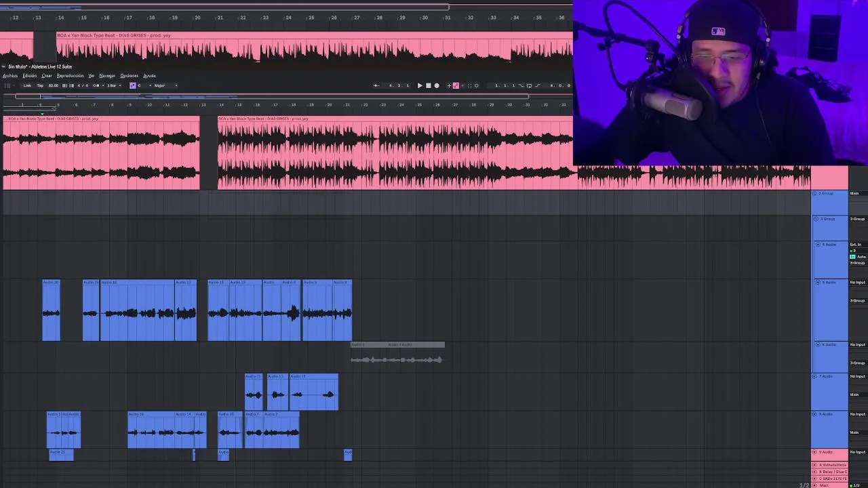Open the Opciones menu
The width and height of the screenshot is (868, 488).
point(129,76)
